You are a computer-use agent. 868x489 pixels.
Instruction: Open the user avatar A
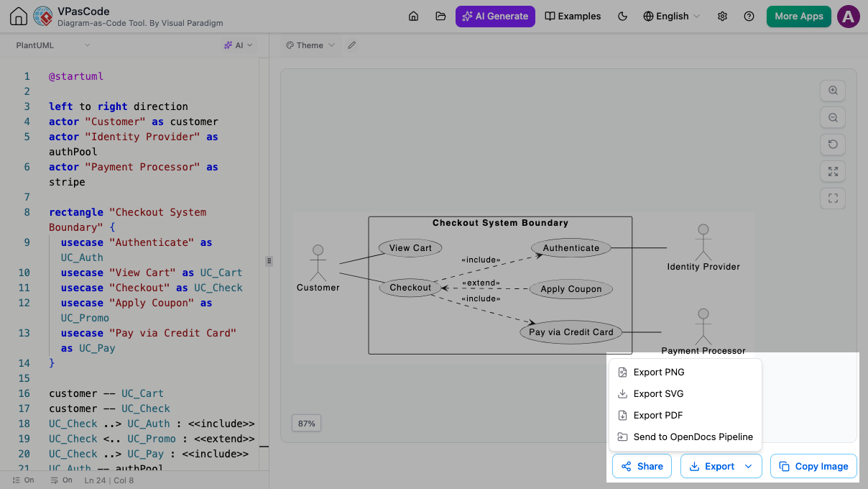tap(849, 17)
